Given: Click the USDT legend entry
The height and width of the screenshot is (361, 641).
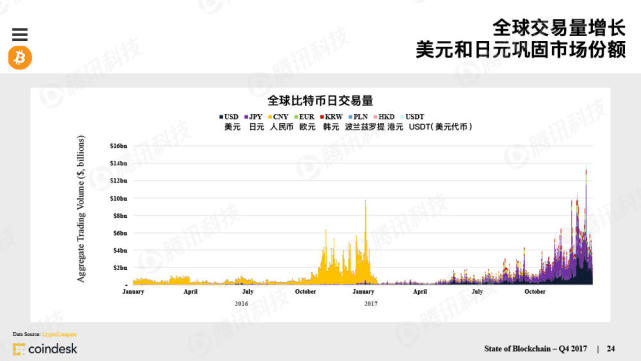Looking at the screenshot, I should 412,117.
